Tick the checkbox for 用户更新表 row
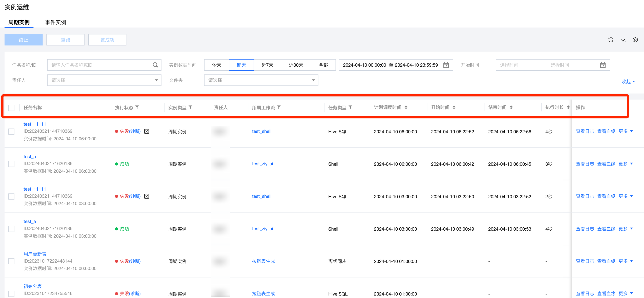The height and width of the screenshot is (298, 644). [12, 261]
